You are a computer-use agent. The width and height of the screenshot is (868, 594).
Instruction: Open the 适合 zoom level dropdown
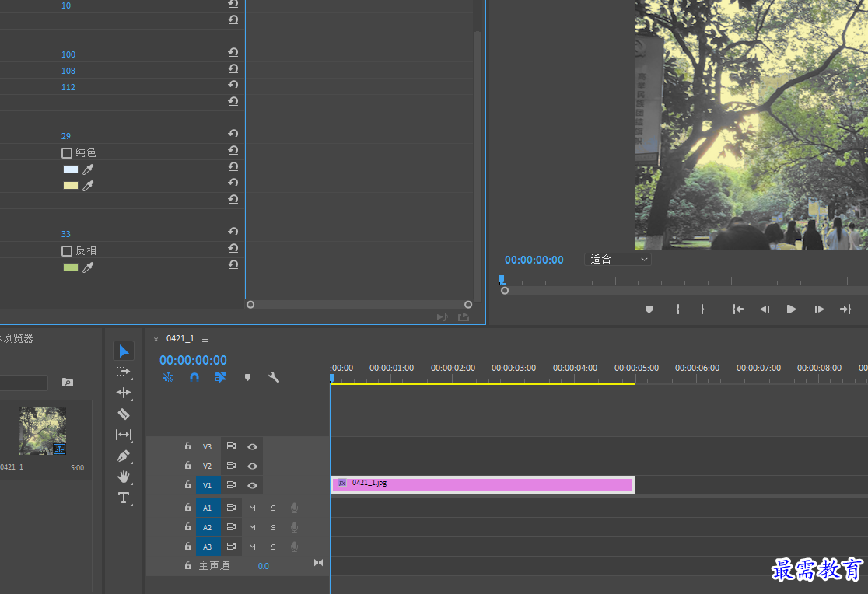tap(618, 259)
